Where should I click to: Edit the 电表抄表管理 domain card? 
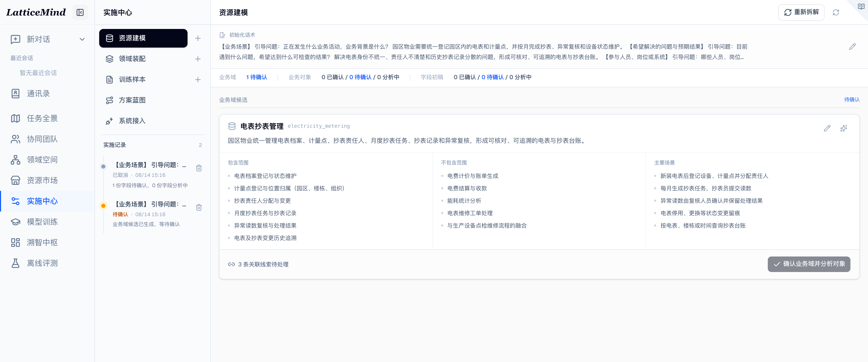827,128
